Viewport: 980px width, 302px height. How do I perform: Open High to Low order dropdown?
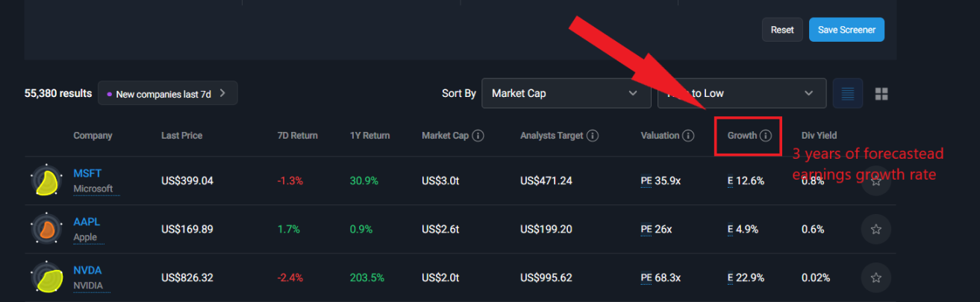[742, 93]
